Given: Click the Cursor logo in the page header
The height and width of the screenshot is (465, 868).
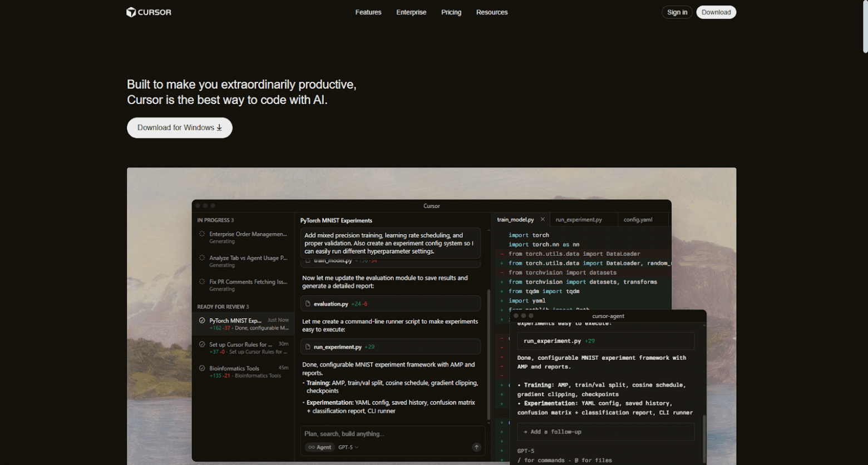Looking at the screenshot, I should (x=149, y=12).
